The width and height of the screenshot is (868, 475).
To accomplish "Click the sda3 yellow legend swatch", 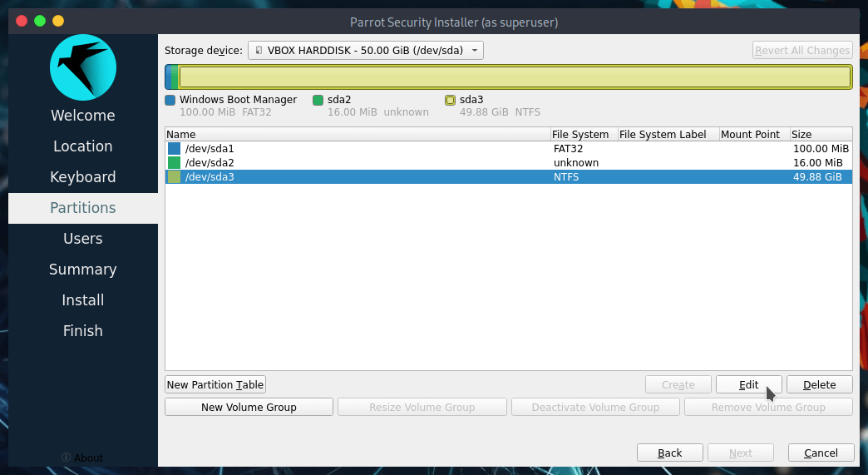I will [450, 100].
